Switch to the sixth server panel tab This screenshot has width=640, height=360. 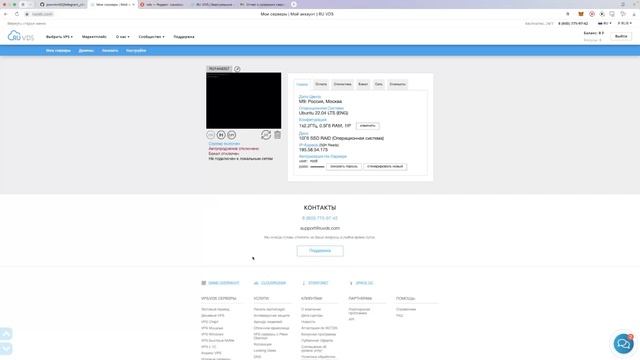coord(397,84)
